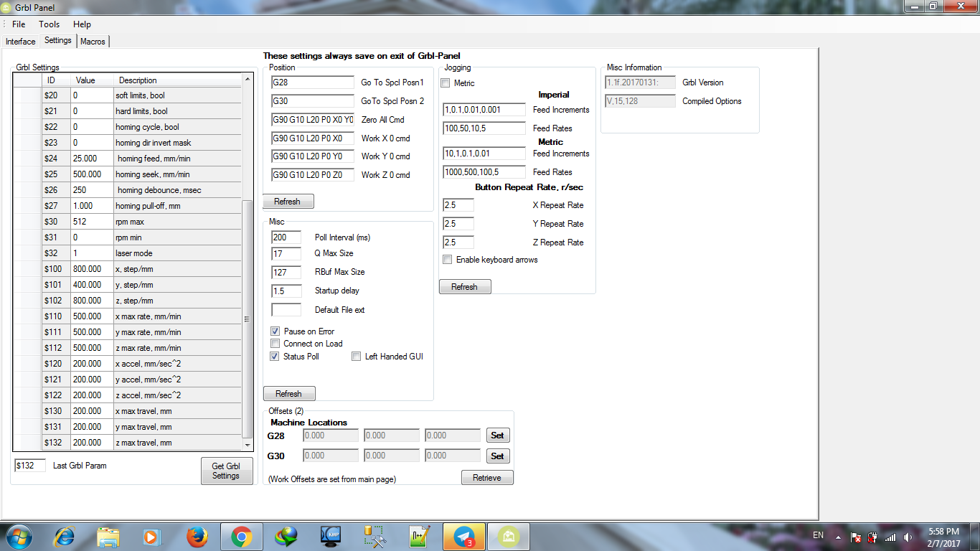Open Internet Download Manager from the taskbar
Viewport: 980px width, 551px height.
(286, 536)
